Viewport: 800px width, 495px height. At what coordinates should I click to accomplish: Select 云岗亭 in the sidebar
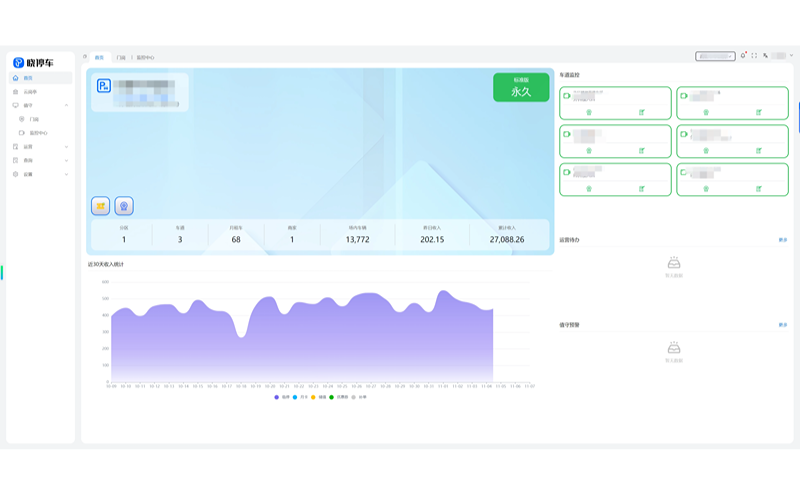tap(30, 91)
